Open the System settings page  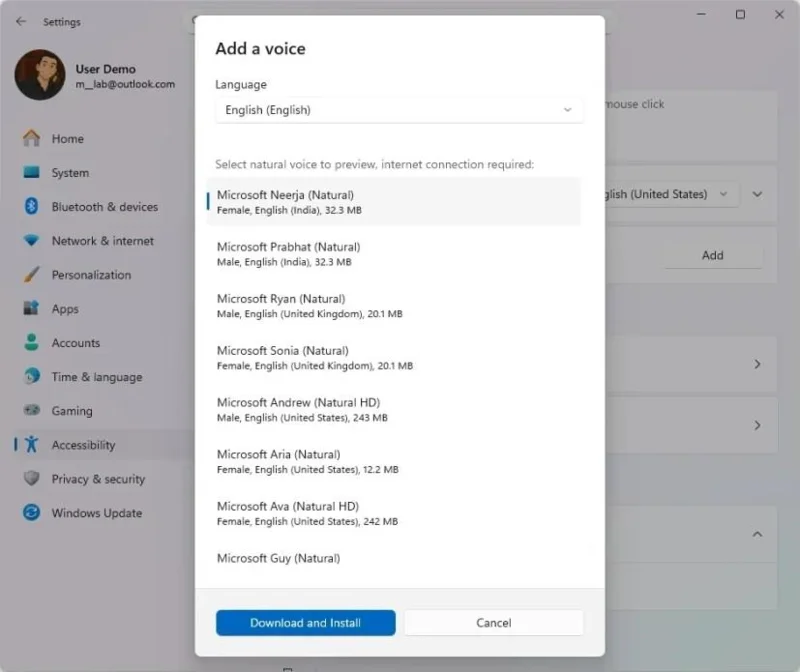102,172
